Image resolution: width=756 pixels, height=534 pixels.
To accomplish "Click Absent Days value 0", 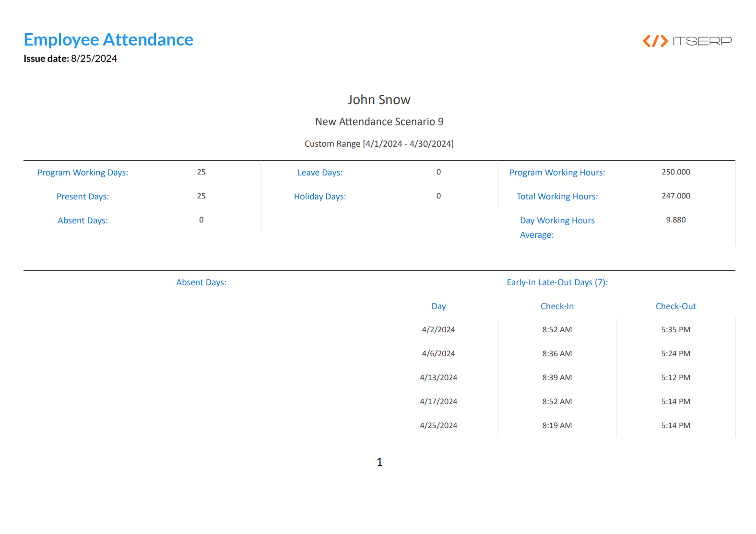I will tap(201, 220).
